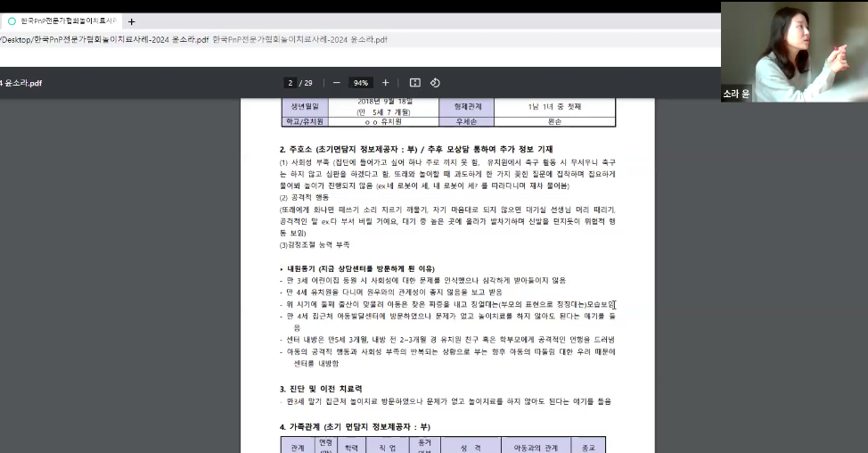Image resolution: width=868 pixels, height=453 pixels.
Task: Click the '왼손' table cell
Action: point(554,122)
